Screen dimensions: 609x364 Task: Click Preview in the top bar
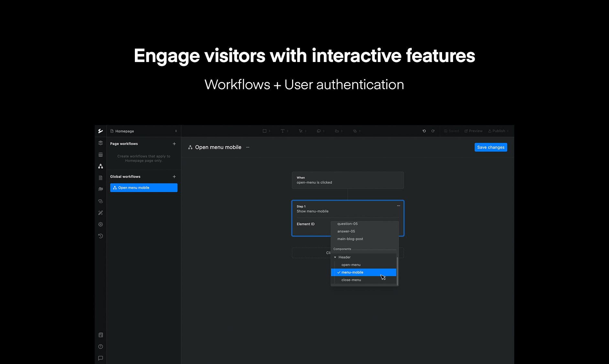coord(473,131)
